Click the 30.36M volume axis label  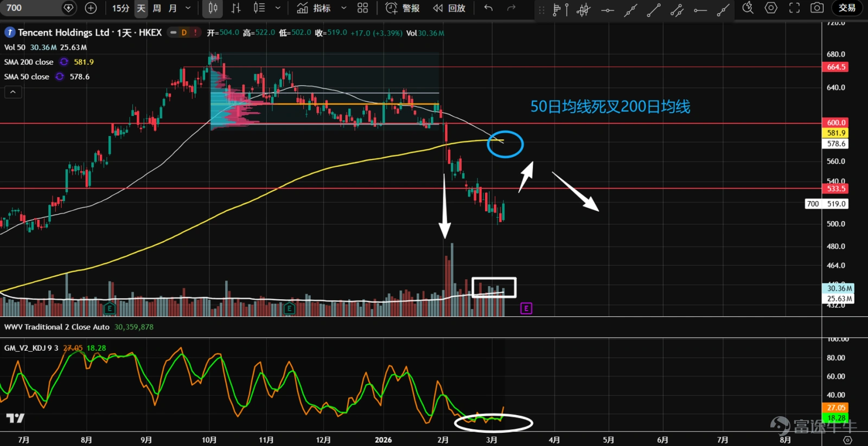(838, 288)
